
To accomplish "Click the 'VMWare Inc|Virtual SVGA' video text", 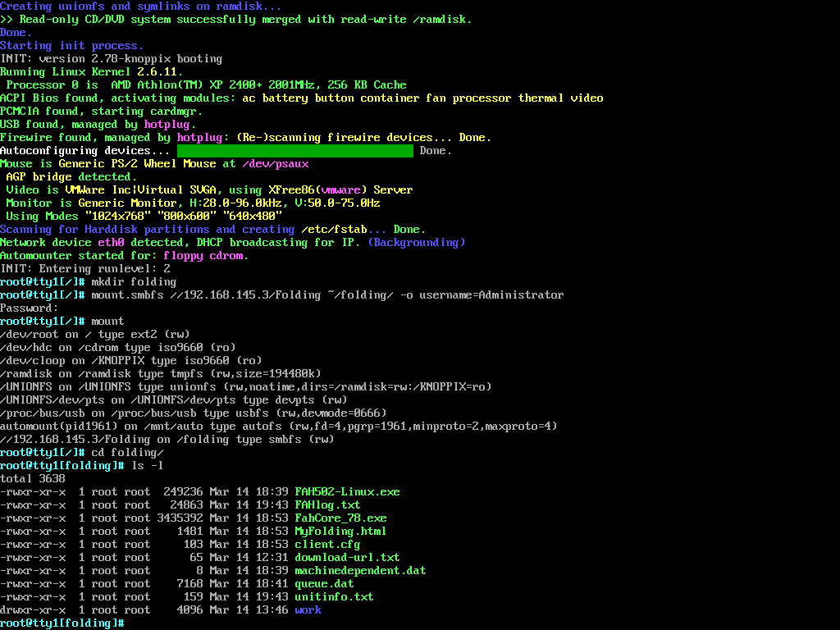I will pyautogui.click(x=141, y=190).
